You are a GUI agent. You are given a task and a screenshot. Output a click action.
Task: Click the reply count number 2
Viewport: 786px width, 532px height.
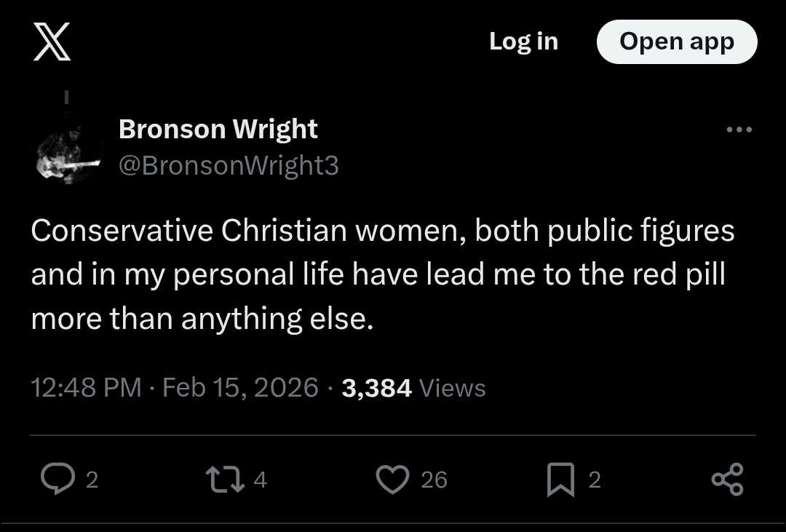(x=92, y=480)
